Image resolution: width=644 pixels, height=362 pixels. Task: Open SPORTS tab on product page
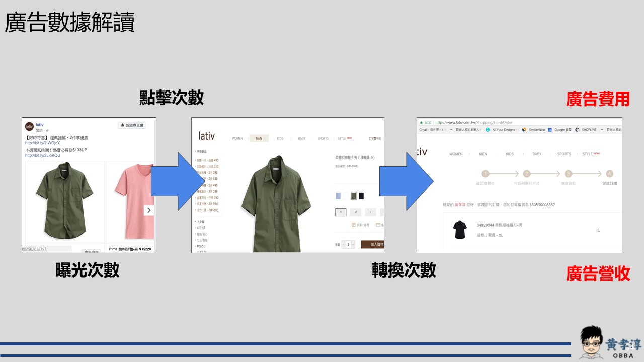point(323,138)
